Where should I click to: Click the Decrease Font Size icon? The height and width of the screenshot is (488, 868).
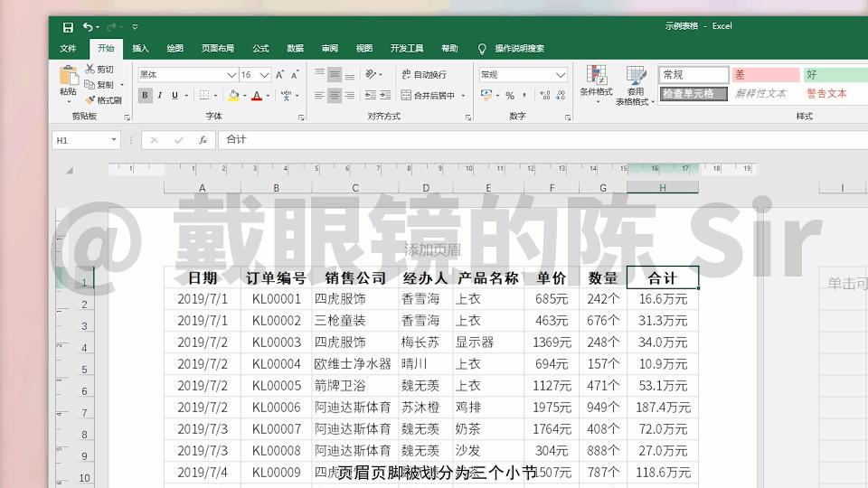pyautogui.click(x=295, y=75)
